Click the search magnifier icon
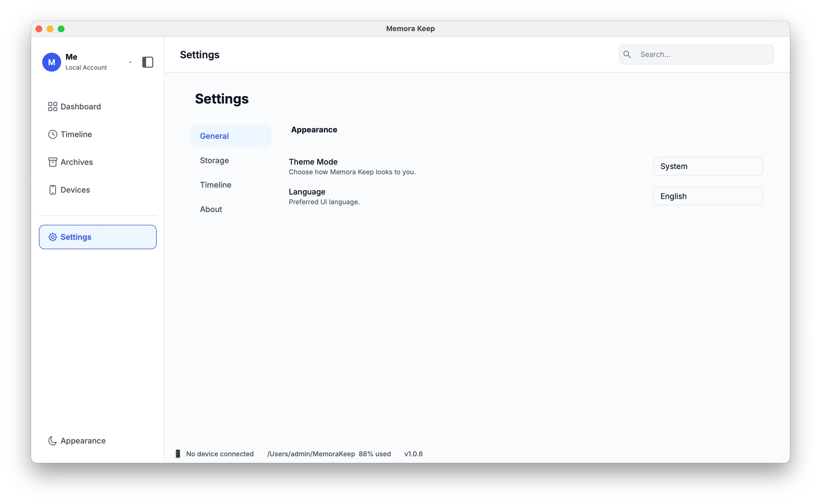 (x=627, y=54)
